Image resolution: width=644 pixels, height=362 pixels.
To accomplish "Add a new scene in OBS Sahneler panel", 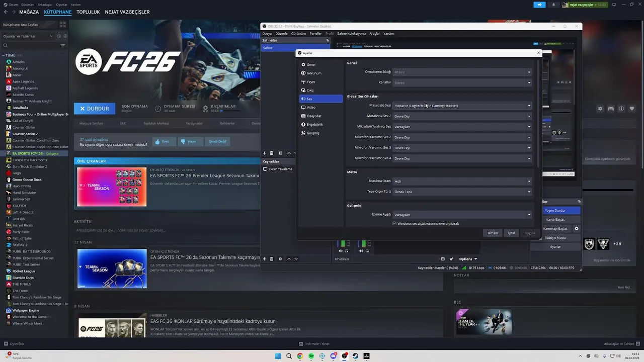I will tap(264, 153).
